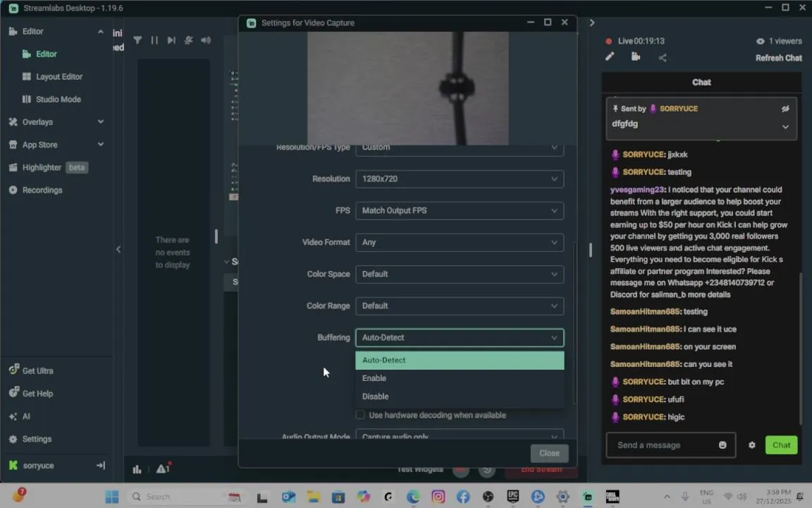Image resolution: width=812 pixels, height=508 pixels.
Task: Log out using the arrow next to sorryuce
Action: click(x=101, y=466)
